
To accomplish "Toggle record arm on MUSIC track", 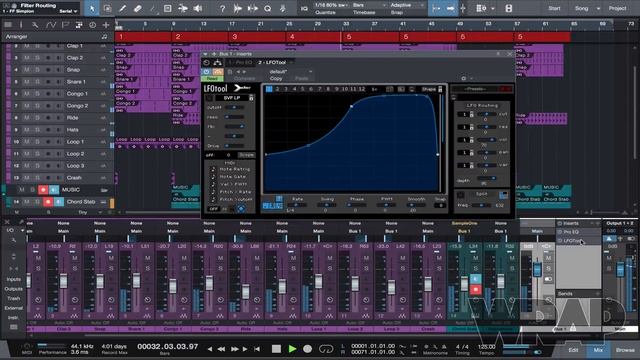I will pyautogui.click(x=43, y=190).
